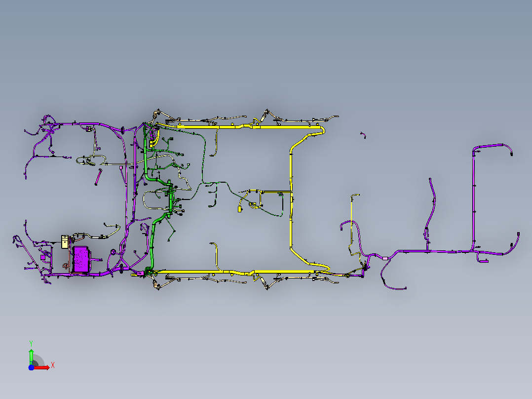
Task: Click the gray arc quadrant on the orientation triad
Action: tap(38, 360)
